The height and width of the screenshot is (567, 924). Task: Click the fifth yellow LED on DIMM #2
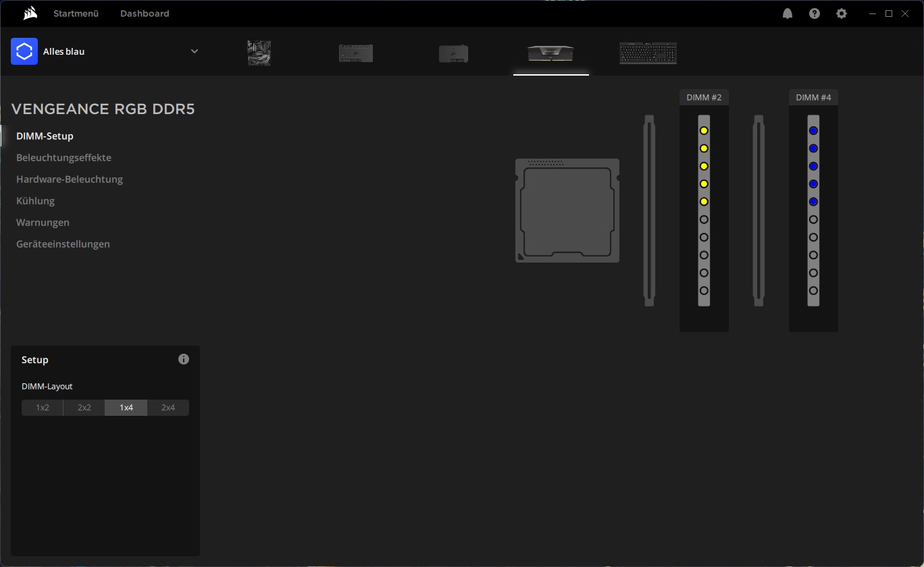704,202
